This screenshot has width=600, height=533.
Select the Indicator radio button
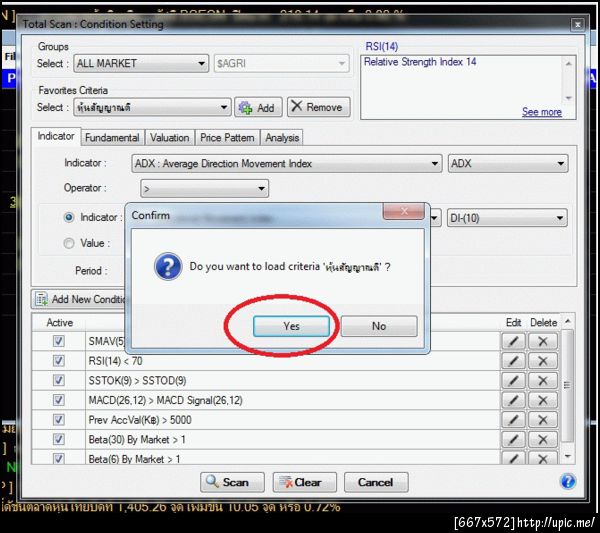[x=69, y=218]
